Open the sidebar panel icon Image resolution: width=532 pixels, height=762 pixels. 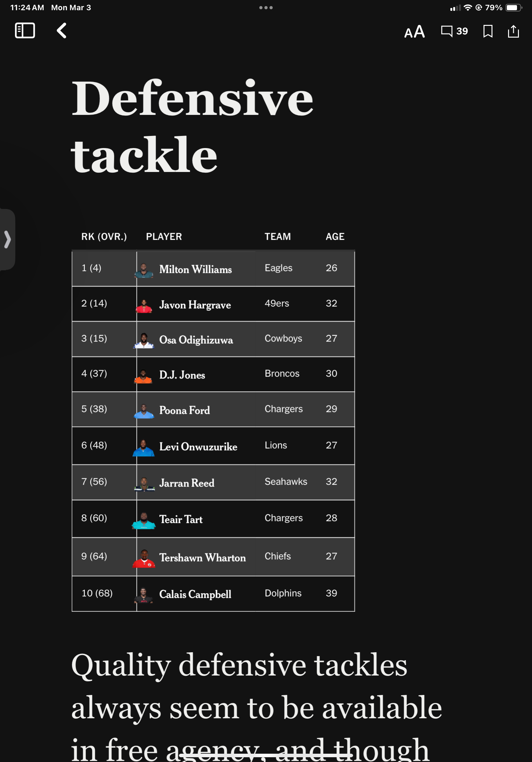coord(25,31)
